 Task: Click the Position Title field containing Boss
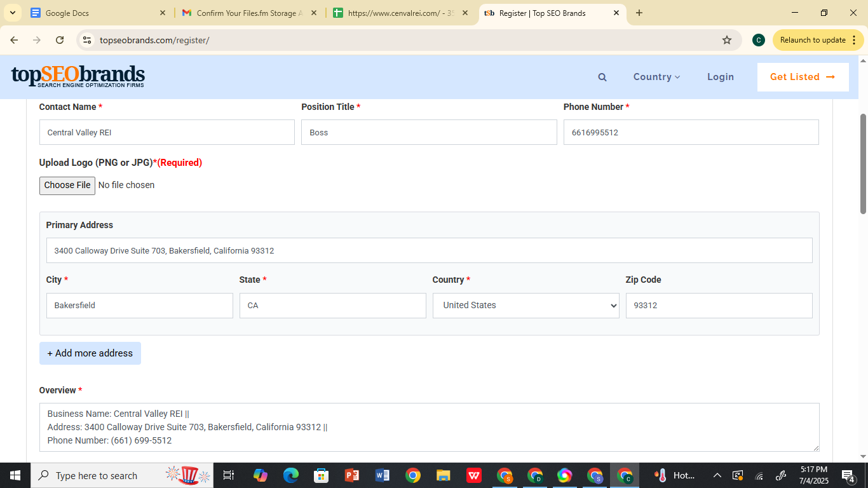(429, 132)
